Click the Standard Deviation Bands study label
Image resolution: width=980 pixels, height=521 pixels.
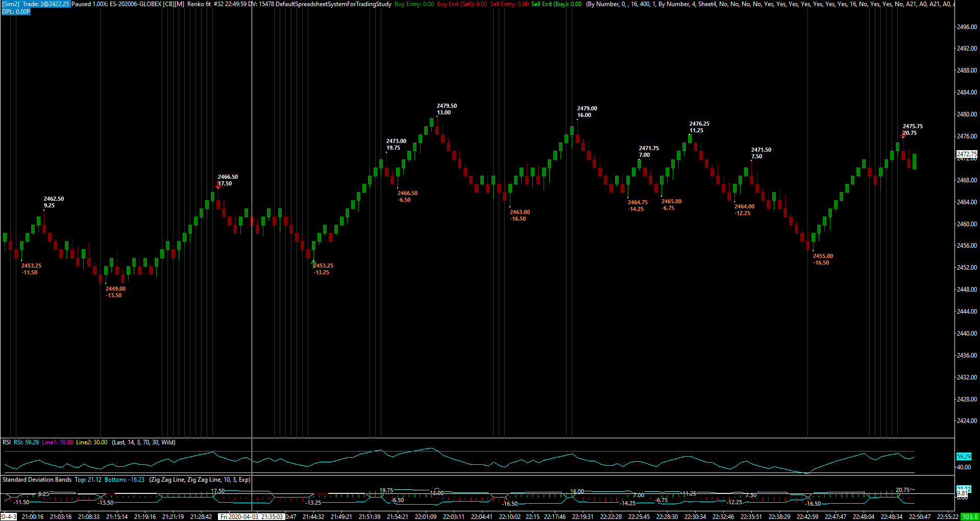click(37, 480)
